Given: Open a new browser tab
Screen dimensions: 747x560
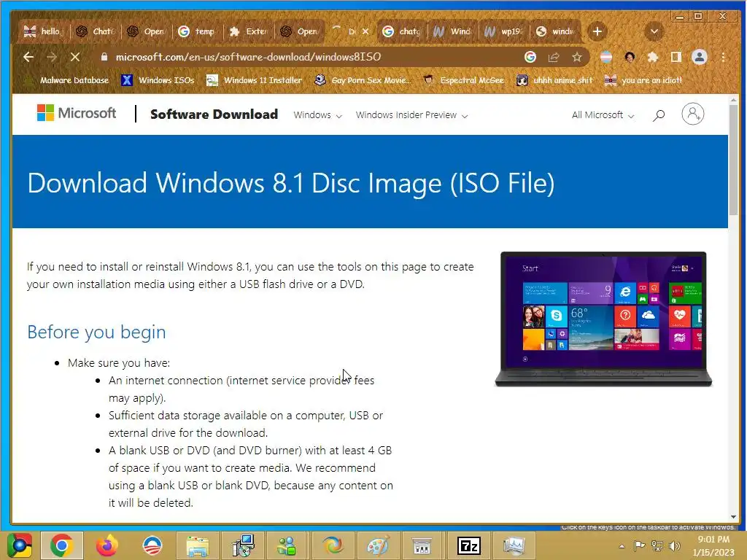Looking at the screenshot, I should (x=597, y=31).
